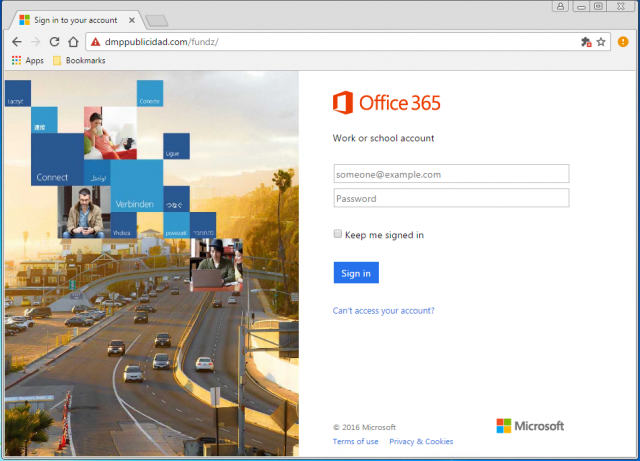Check the 'Keep me signed in' box

click(x=338, y=234)
